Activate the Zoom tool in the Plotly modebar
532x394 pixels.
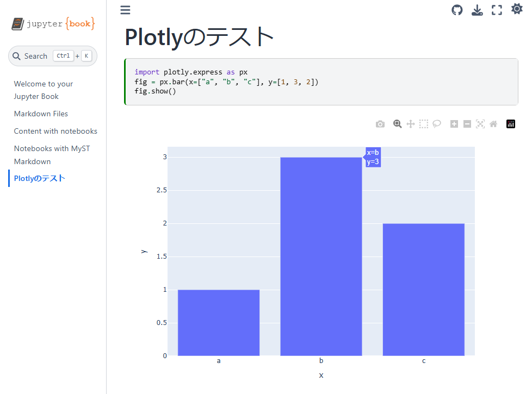(x=397, y=123)
